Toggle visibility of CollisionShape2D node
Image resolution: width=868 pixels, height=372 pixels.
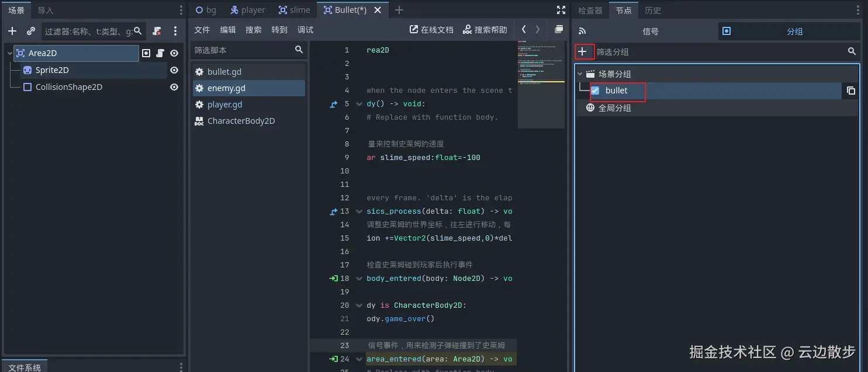[174, 87]
